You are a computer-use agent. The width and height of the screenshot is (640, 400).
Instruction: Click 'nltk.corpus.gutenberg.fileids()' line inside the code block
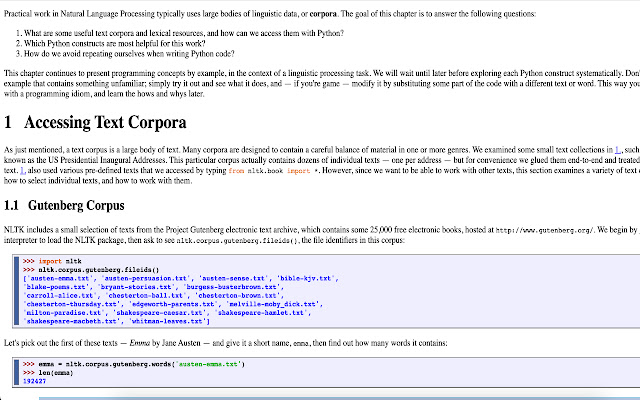pyautogui.click(x=91, y=270)
